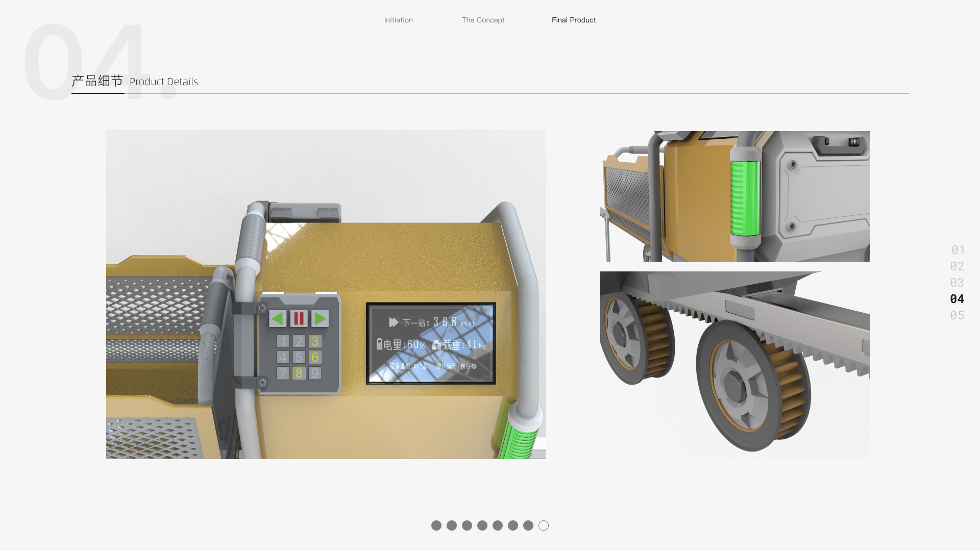Select the battery icon showing 60% charge

point(380,344)
